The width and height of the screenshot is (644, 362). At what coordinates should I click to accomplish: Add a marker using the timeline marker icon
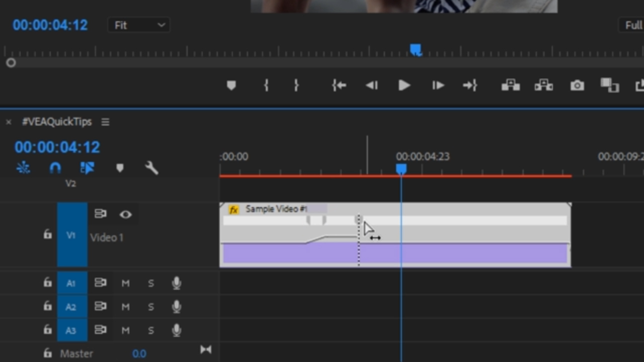[x=120, y=167]
